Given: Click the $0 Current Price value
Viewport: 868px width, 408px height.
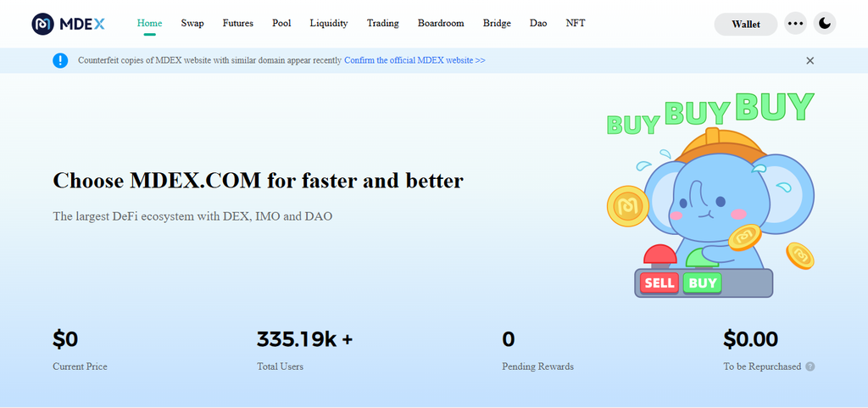Looking at the screenshot, I should click(x=65, y=339).
